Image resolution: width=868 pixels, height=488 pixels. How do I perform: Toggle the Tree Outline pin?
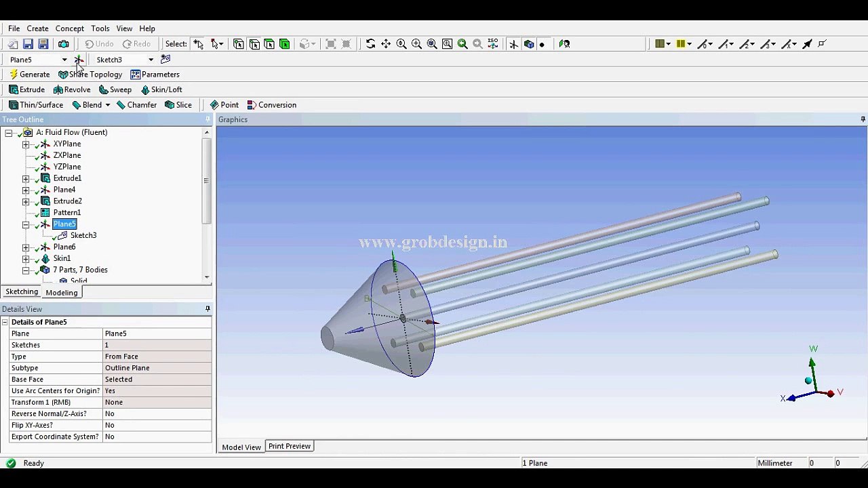[208, 119]
